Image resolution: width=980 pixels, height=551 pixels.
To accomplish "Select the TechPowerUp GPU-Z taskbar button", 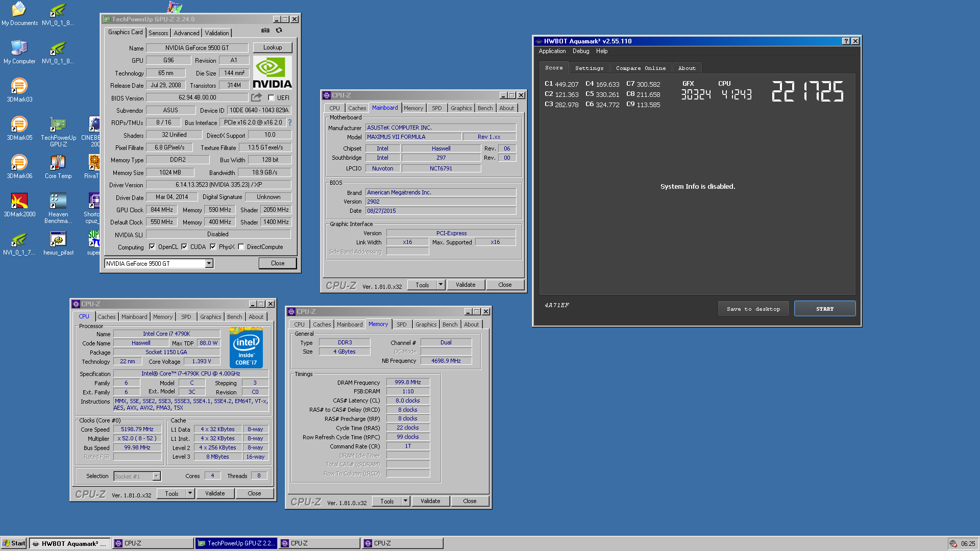I will pos(236,543).
